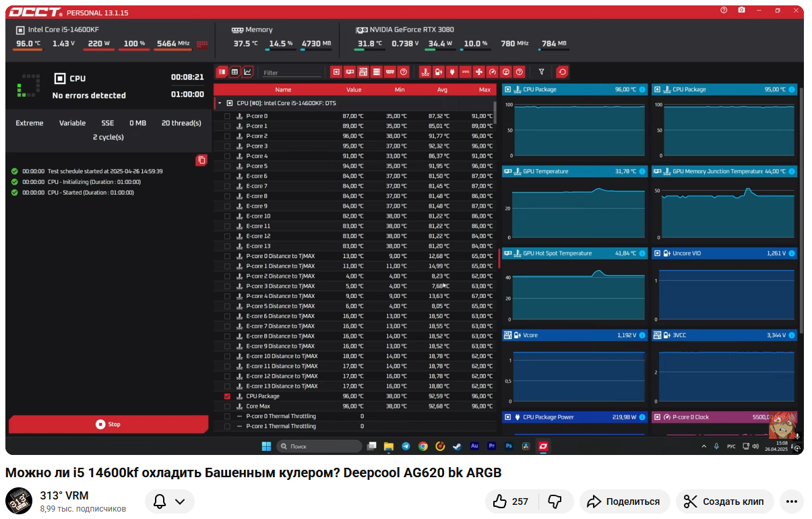812x519 pixels.
Task: Open Steam from the taskbar
Action: (x=457, y=446)
